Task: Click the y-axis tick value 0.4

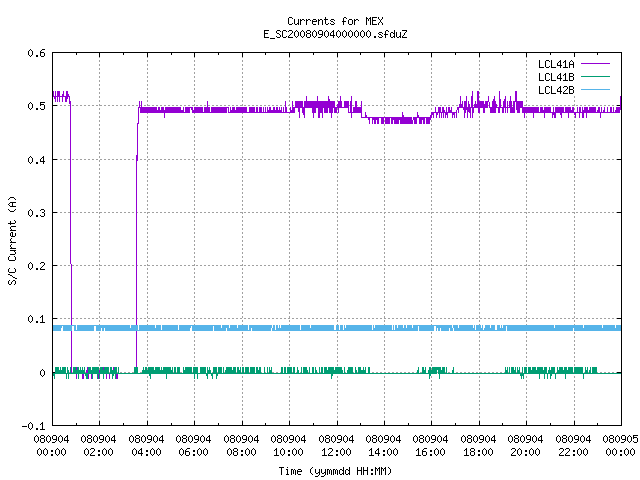Action: point(36,160)
